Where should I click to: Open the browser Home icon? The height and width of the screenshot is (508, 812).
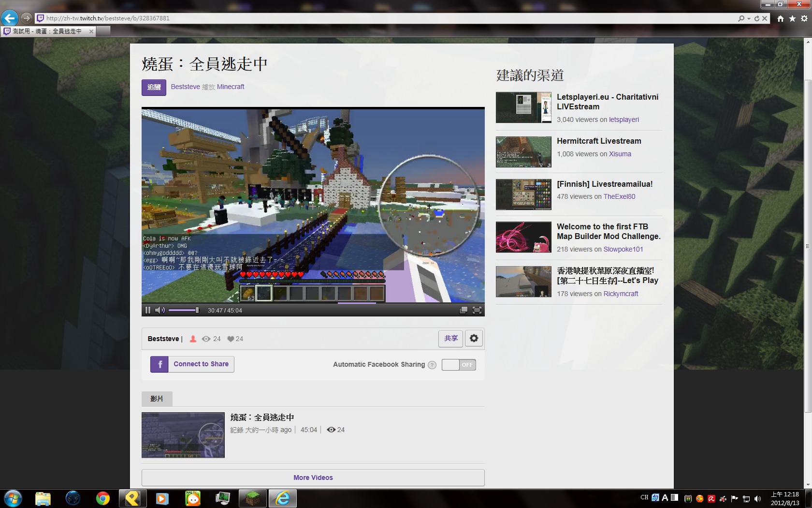(x=781, y=18)
